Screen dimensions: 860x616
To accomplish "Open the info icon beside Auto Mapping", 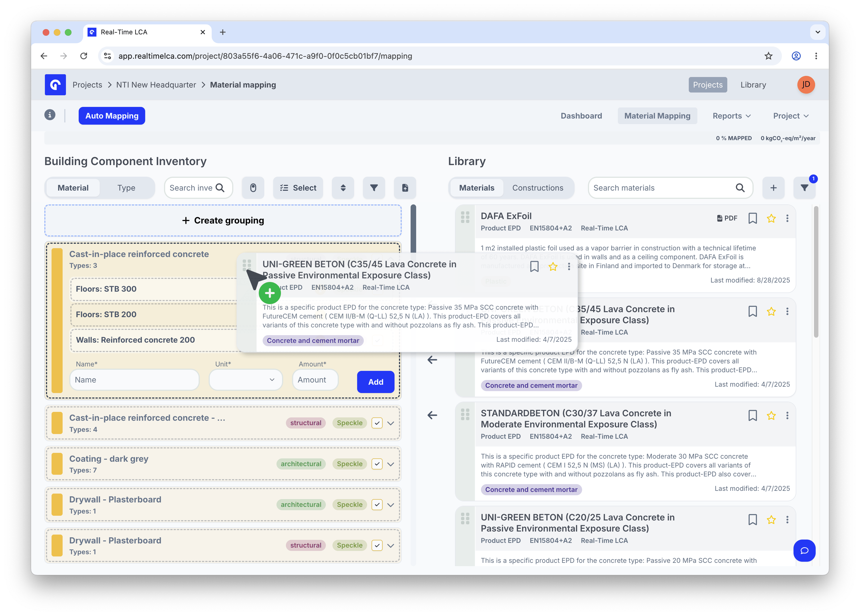I will pos(50,115).
